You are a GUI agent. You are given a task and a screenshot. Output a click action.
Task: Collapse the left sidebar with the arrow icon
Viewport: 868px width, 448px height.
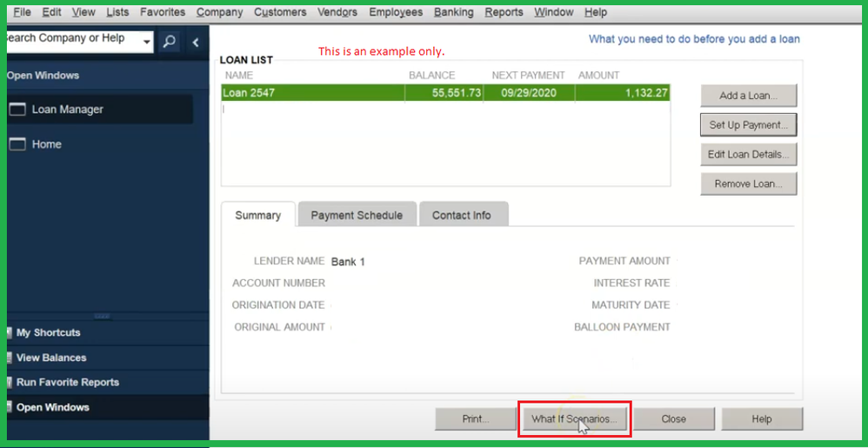[x=196, y=42]
